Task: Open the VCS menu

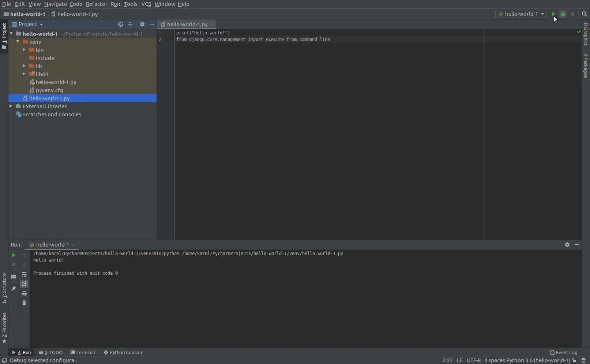Action: pyautogui.click(x=146, y=4)
